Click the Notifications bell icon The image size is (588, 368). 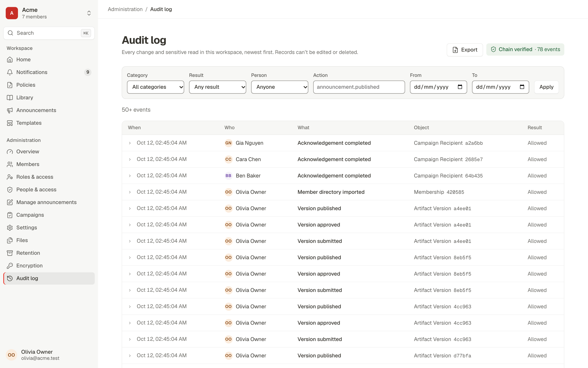(x=10, y=72)
